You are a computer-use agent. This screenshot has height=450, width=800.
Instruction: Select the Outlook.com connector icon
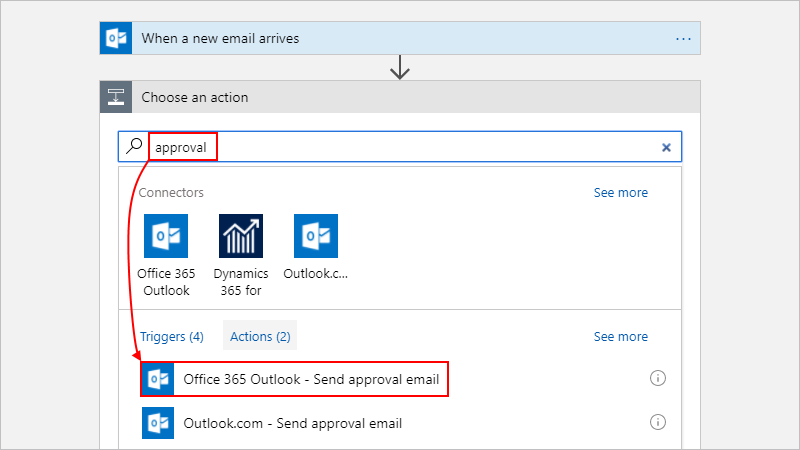[x=316, y=236]
